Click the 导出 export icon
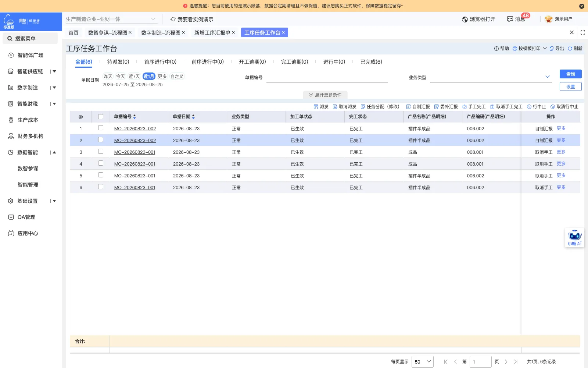 coord(551,49)
